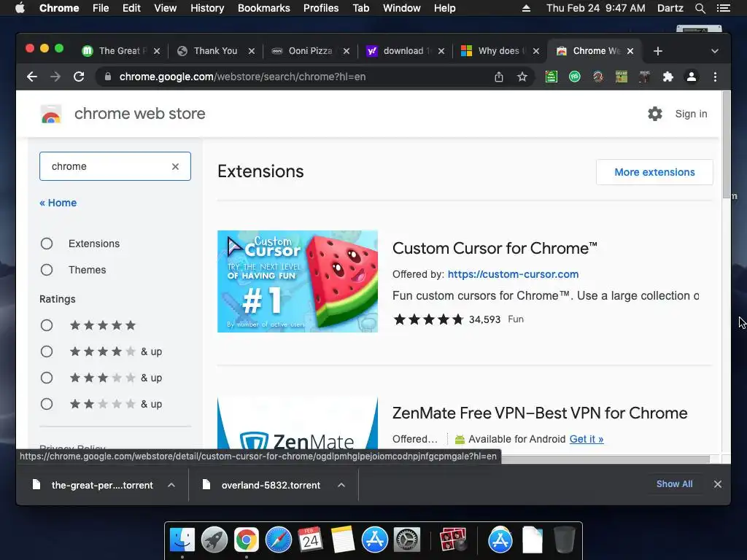Expand options for overland-5832.torrent download

pyautogui.click(x=341, y=485)
